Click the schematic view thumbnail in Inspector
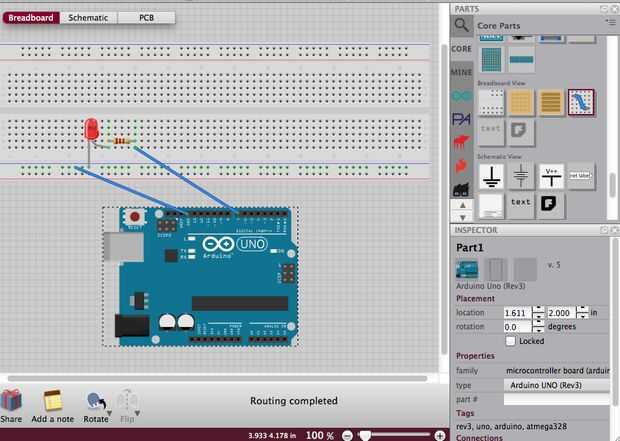Viewport: 620px width, 441px height. pos(496,269)
